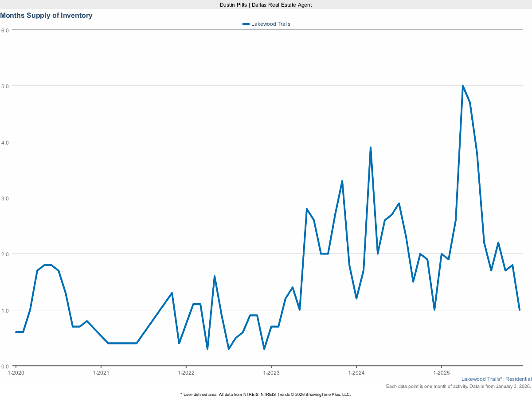Image resolution: width=532 pixels, height=399 pixels.
Task: Toggle the chart title Months Supply of Inventory
Action: tap(46, 15)
